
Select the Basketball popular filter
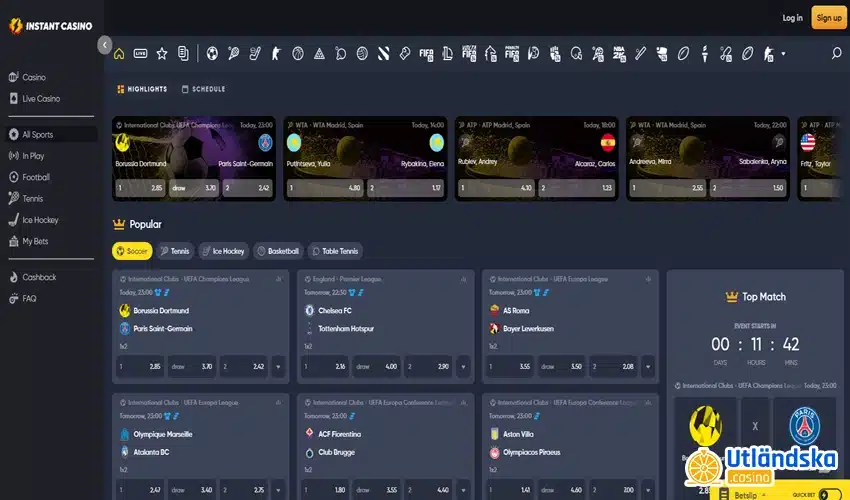tap(278, 251)
